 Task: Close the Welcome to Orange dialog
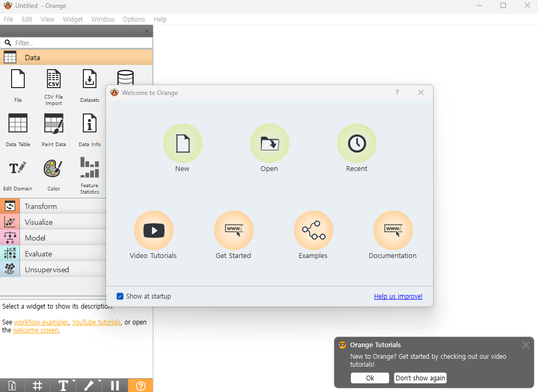point(421,92)
